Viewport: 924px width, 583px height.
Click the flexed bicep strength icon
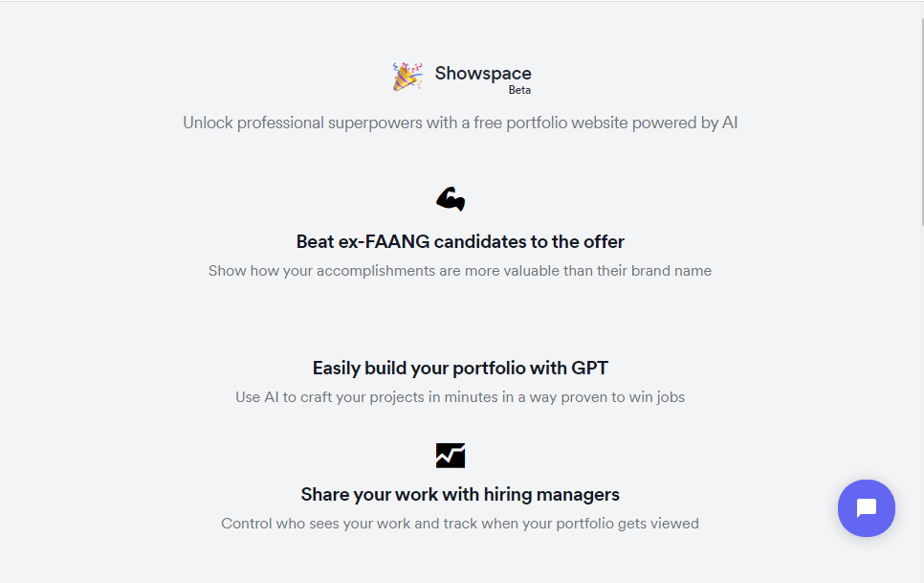(x=451, y=199)
